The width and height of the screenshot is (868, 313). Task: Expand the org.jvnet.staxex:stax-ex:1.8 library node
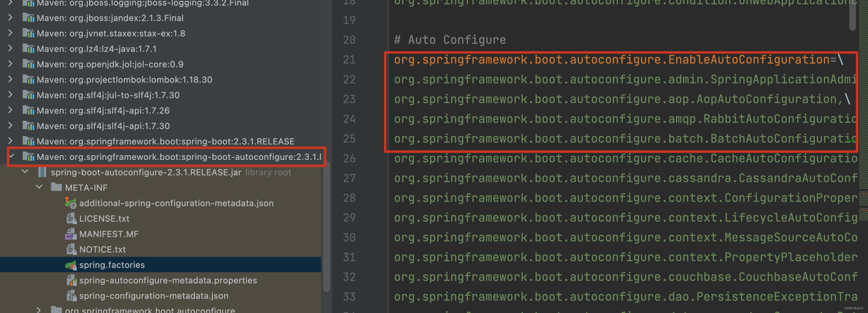10,33
